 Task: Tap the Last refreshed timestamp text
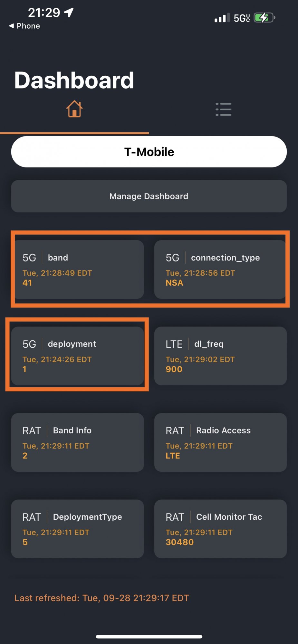click(101, 598)
